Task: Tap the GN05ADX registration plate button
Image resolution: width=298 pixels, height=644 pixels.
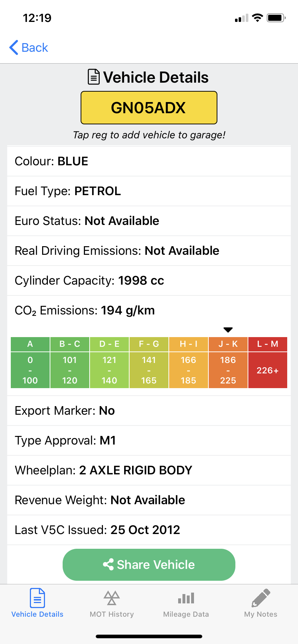Action: tap(149, 108)
